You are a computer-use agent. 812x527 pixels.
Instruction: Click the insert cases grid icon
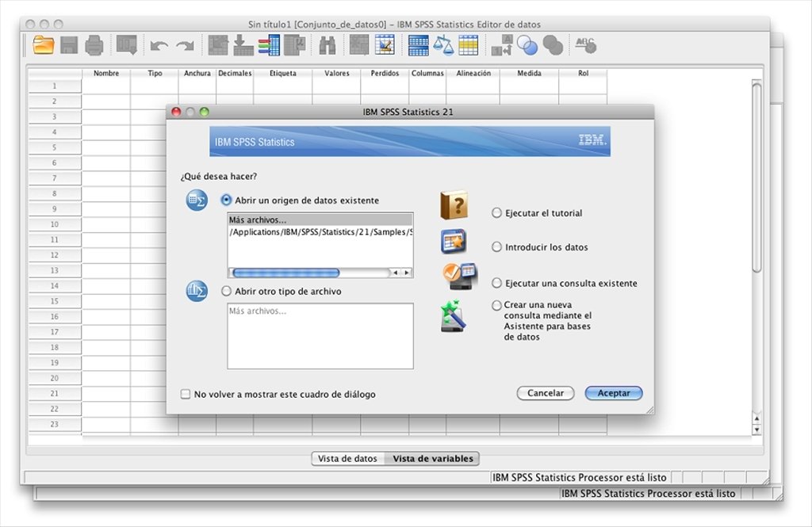coord(359,45)
